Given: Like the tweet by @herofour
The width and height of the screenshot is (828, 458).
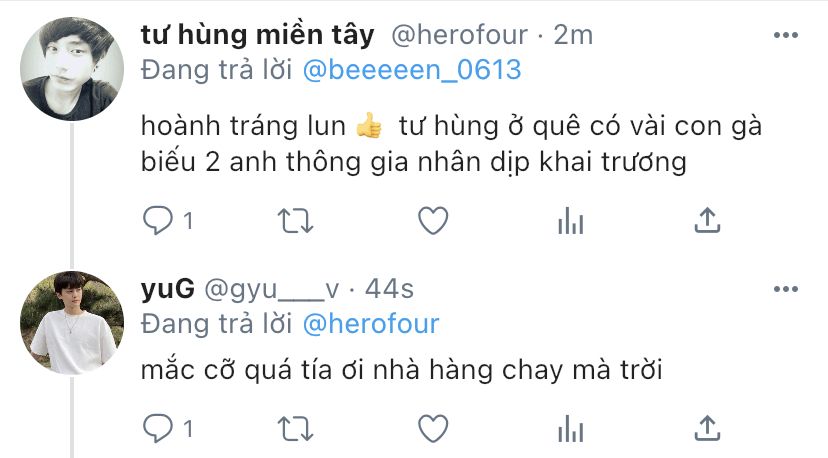Looking at the screenshot, I should click(x=433, y=220).
